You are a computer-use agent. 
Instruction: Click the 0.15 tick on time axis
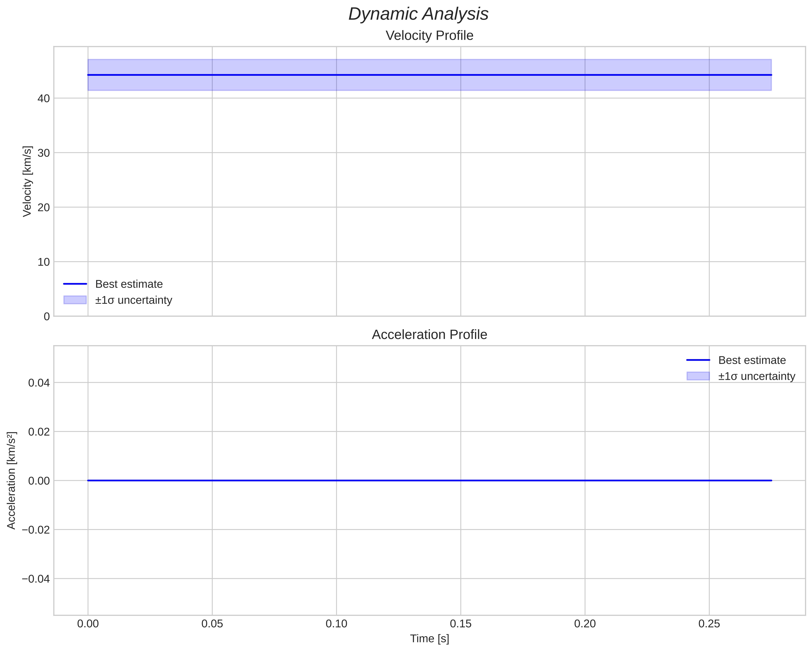click(x=461, y=624)
